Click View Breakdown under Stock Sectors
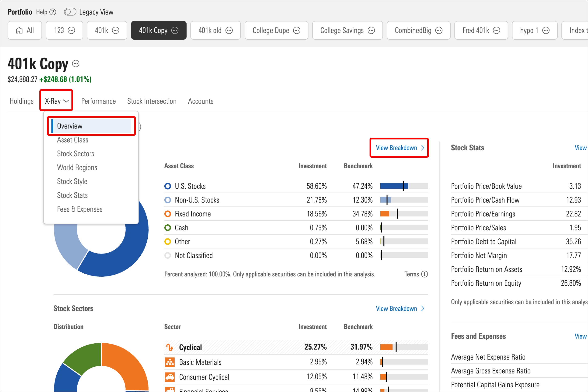The width and height of the screenshot is (588, 392). click(x=397, y=308)
